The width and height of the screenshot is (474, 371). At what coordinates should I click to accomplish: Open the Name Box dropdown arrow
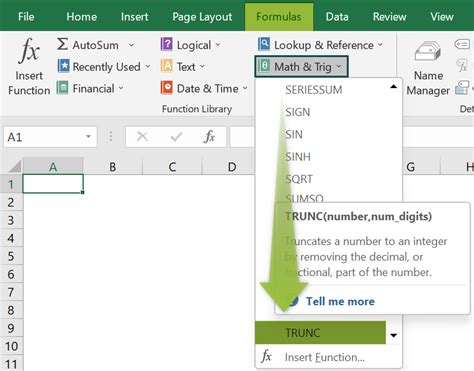[88, 137]
